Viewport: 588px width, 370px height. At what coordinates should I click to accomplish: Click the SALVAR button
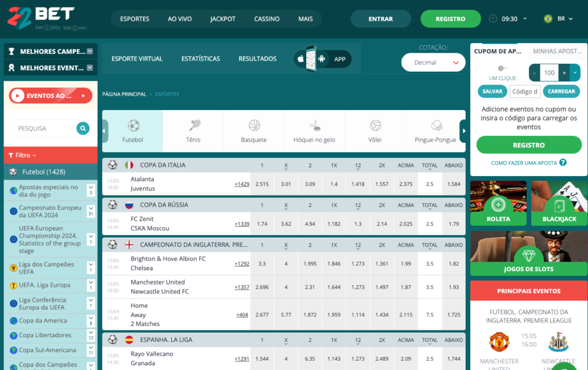click(492, 91)
